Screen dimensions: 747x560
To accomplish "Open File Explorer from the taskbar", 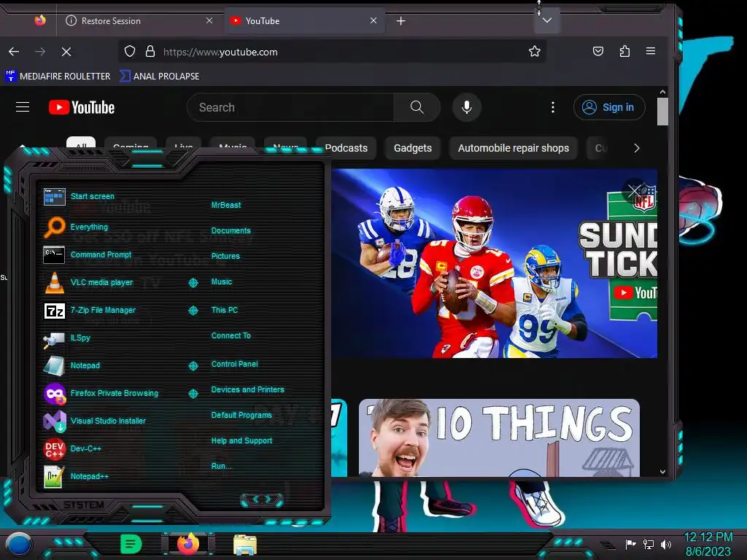I will (245, 544).
